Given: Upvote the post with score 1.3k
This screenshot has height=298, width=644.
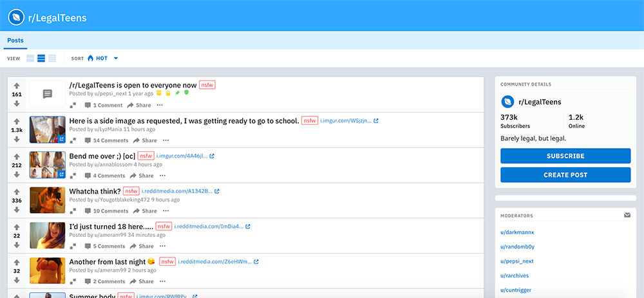Looking at the screenshot, I should click(17, 121).
